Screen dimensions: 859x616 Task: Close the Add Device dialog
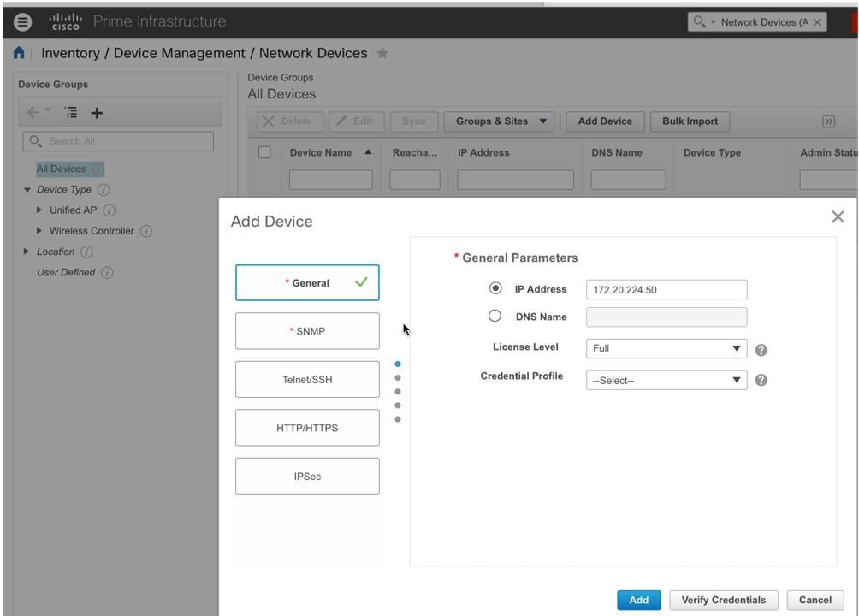[x=838, y=216]
